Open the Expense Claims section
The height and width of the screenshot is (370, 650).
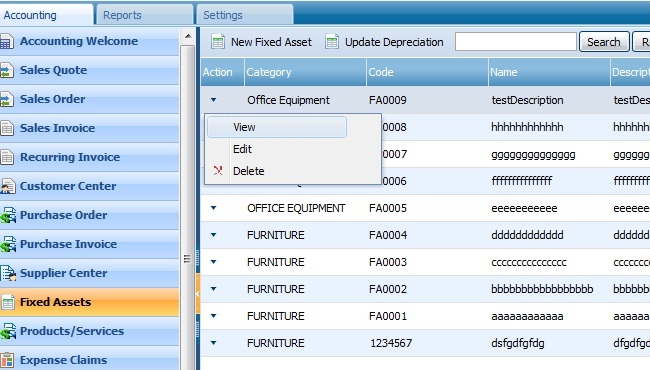(90, 359)
